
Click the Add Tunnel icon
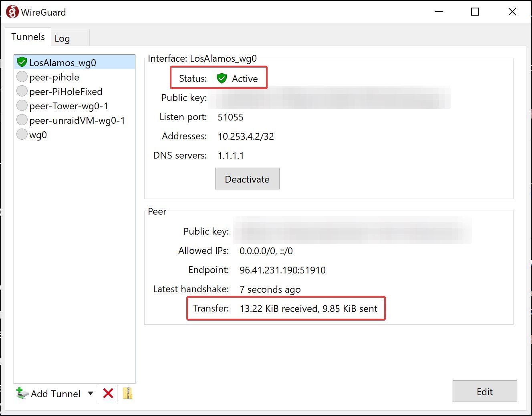coord(22,393)
